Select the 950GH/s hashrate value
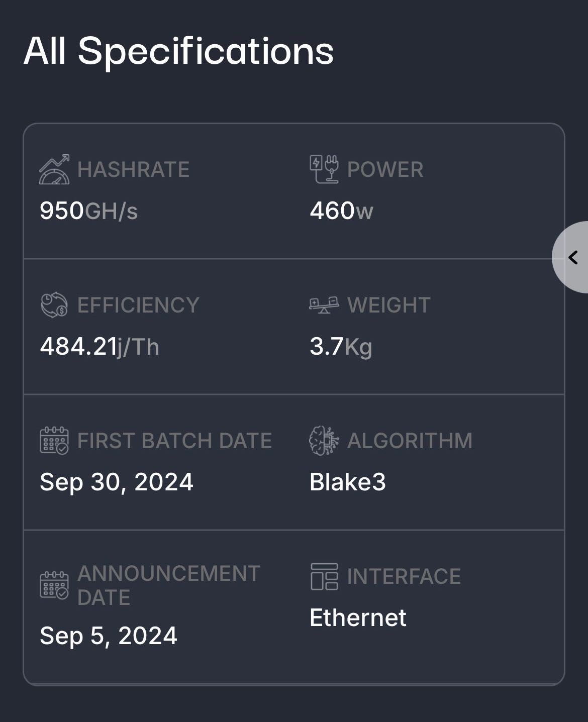 pos(88,211)
